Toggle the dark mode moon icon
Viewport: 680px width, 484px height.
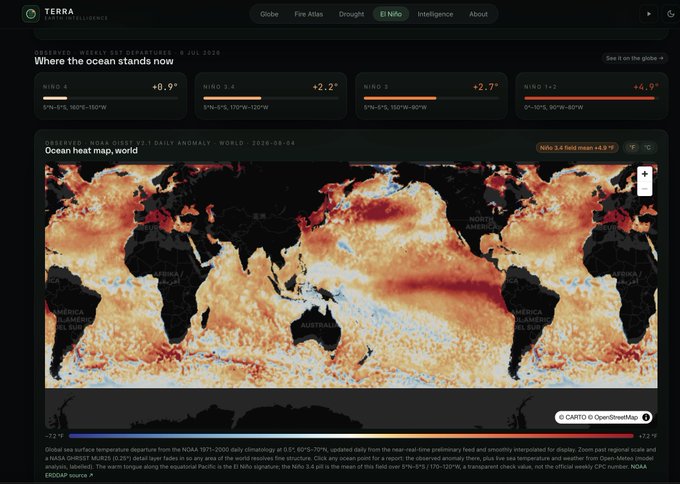pyautogui.click(x=670, y=14)
